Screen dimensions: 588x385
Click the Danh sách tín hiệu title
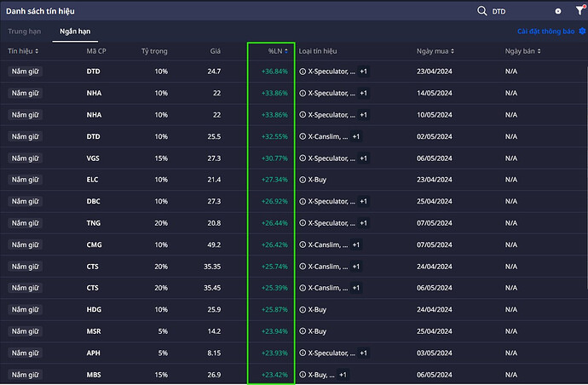[x=40, y=11]
